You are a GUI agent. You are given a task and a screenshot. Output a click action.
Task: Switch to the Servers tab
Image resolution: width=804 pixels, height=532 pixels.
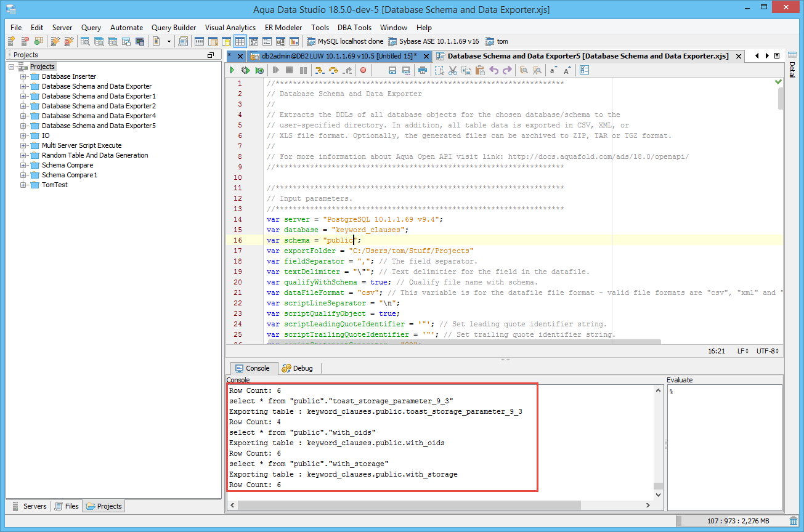pos(29,506)
